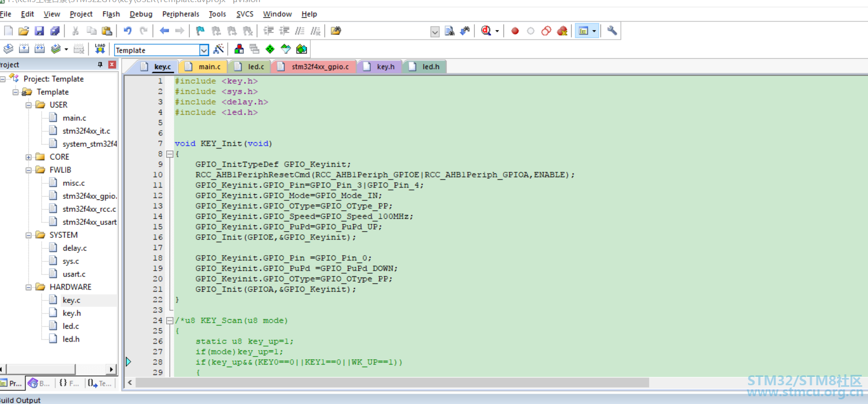Collapse KEY_Init function fold at line 8
This screenshot has width=868, height=404.
pos(170,154)
